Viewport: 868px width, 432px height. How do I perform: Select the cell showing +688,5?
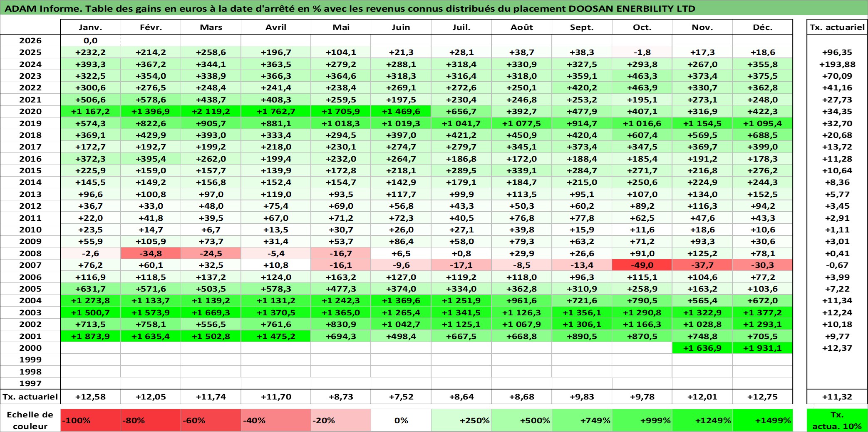(x=762, y=135)
